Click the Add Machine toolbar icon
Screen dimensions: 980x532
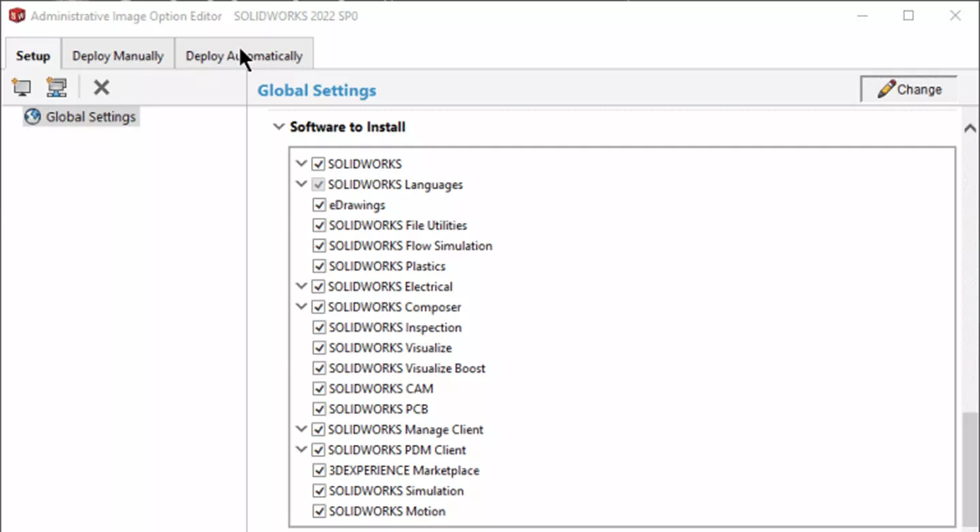click(22, 87)
